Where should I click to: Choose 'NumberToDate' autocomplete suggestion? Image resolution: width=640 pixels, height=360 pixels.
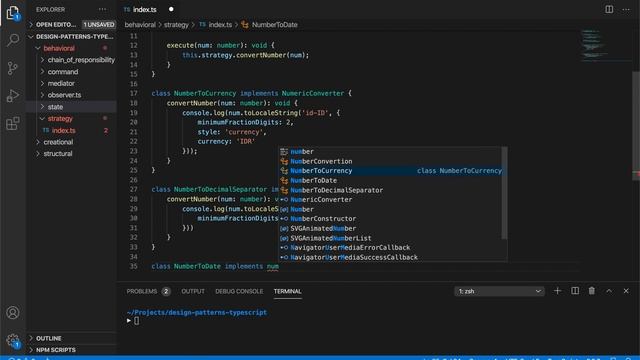391,180
